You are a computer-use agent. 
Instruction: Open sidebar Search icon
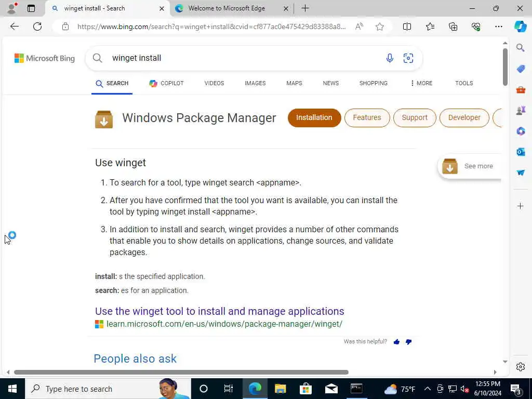coord(521,47)
